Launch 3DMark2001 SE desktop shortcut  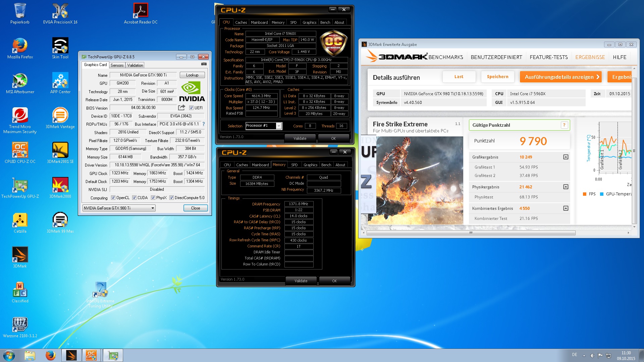[x=60, y=153]
